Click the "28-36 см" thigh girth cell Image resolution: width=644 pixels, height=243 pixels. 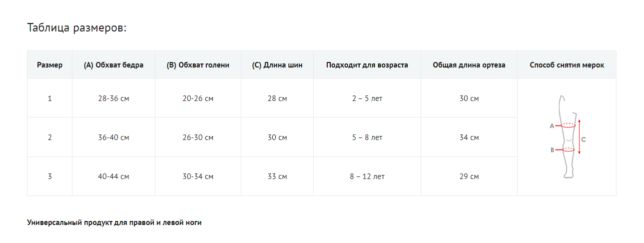coord(113,98)
